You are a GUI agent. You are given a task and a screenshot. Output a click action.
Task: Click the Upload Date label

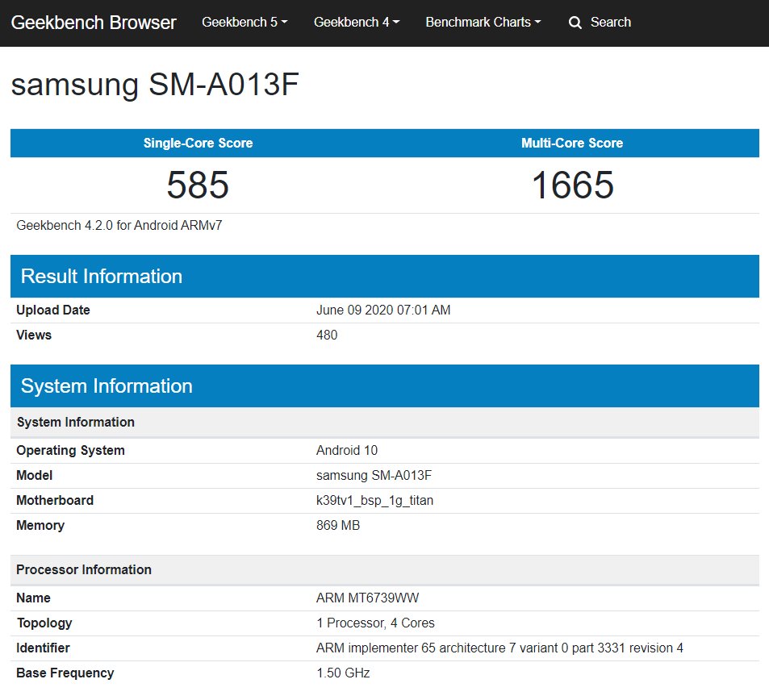click(53, 310)
